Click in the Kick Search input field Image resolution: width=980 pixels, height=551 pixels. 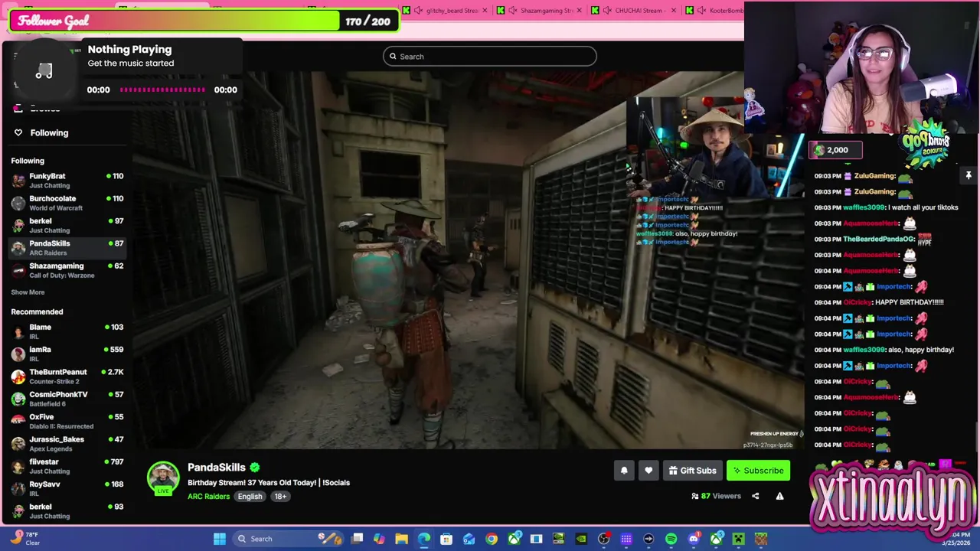[x=490, y=56]
